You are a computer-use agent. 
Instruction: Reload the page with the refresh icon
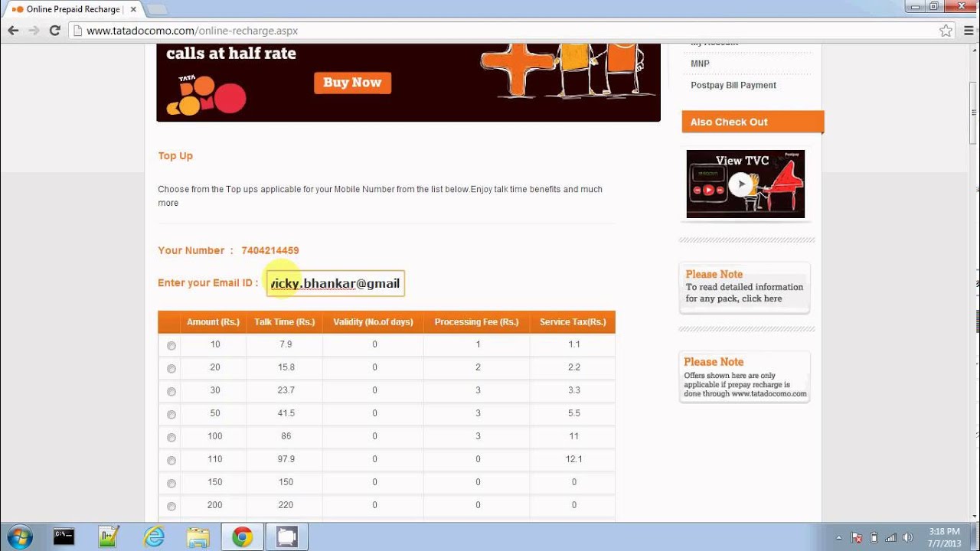54,31
